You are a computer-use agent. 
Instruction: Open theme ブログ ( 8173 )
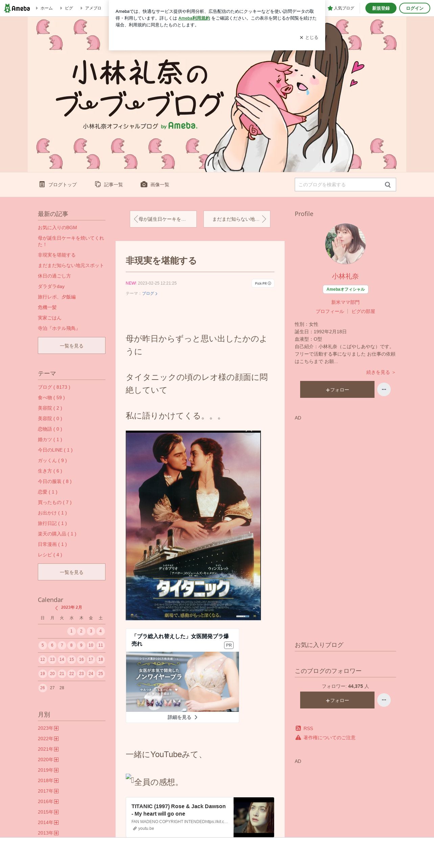click(x=54, y=387)
